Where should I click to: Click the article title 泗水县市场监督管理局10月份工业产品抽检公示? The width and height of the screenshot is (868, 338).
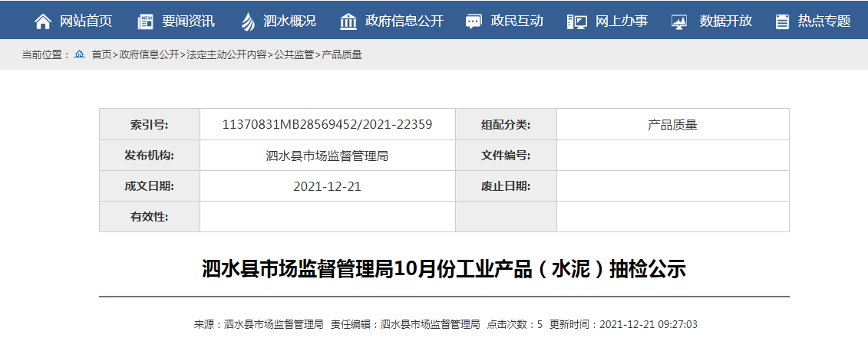click(444, 270)
